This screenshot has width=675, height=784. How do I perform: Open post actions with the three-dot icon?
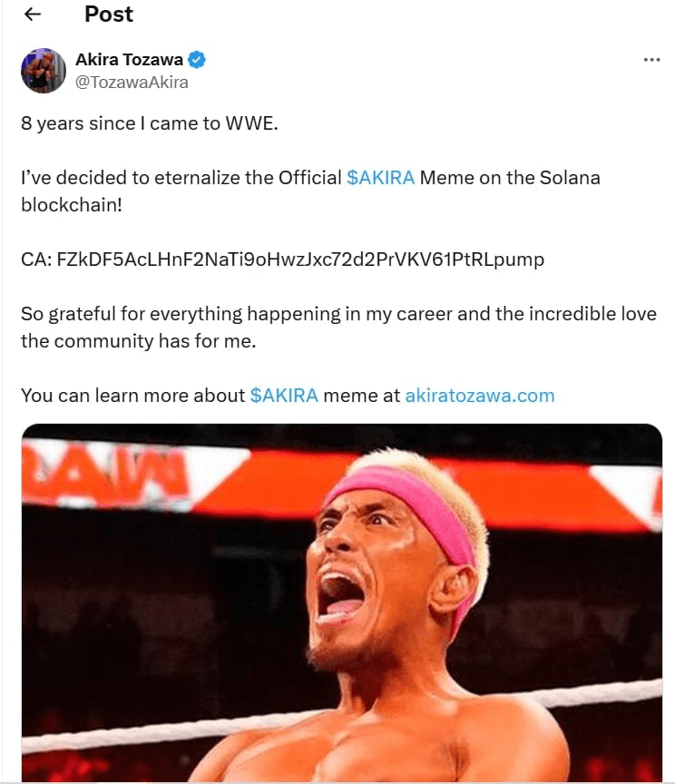coord(651,57)
